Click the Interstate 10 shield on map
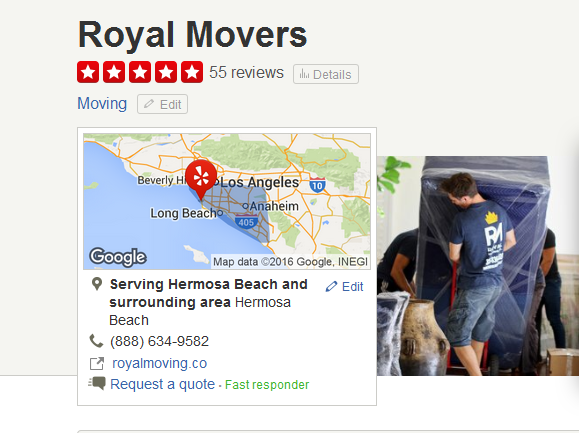Viewport: 579px width, 433px height. click(x=318, y=185)
